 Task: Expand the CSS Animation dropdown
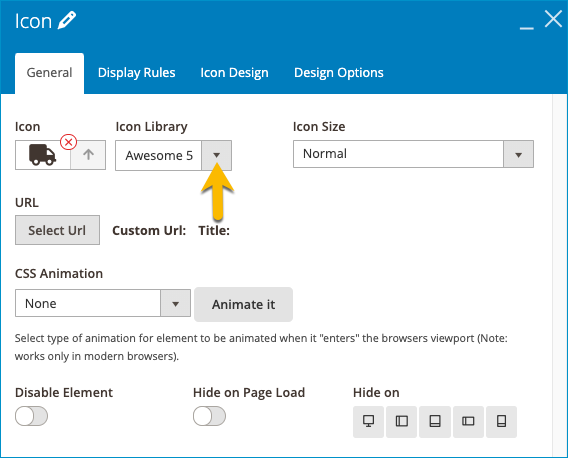click(103, 303)
